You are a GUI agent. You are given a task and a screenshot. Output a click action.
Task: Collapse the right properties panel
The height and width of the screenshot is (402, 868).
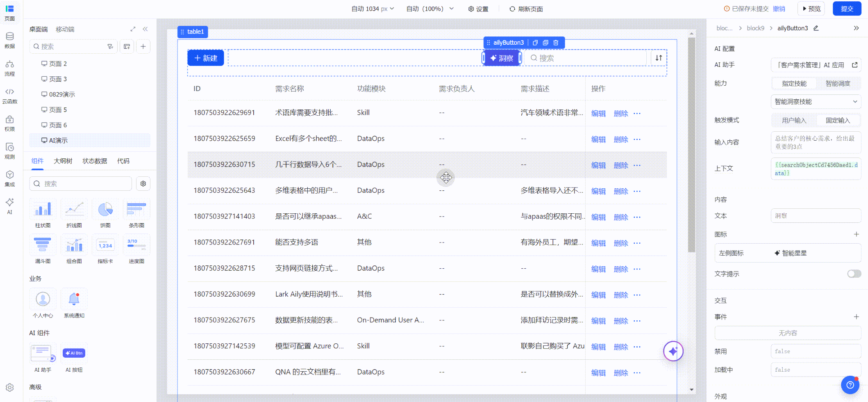(x=856, y=28)
